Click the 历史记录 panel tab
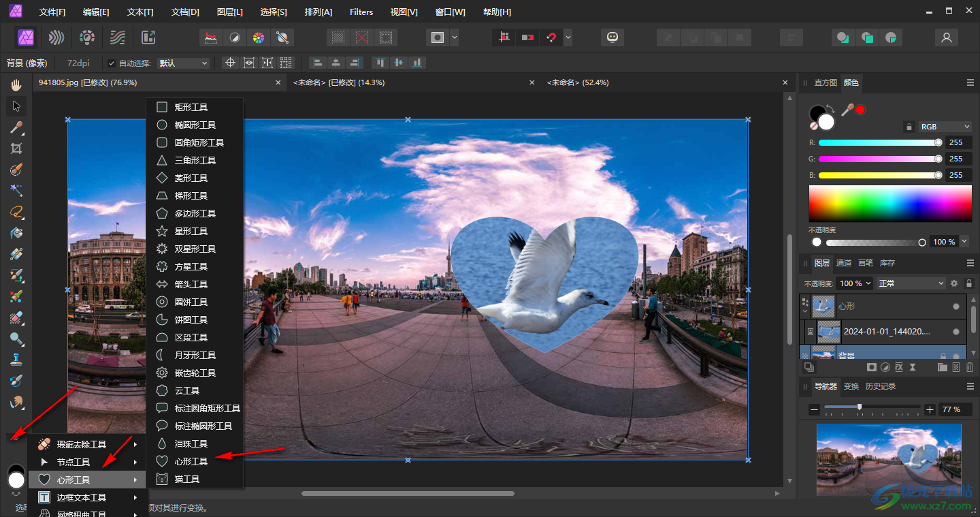 880,386
